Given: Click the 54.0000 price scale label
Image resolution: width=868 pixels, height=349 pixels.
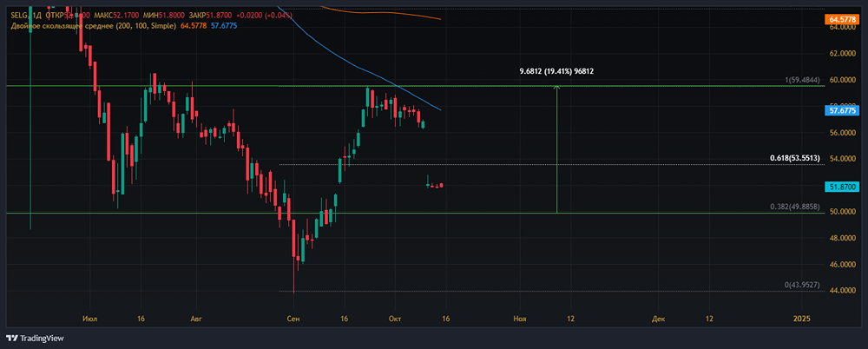Looking at the screenshot, I should pyautogui.click(x=843, y=159).
